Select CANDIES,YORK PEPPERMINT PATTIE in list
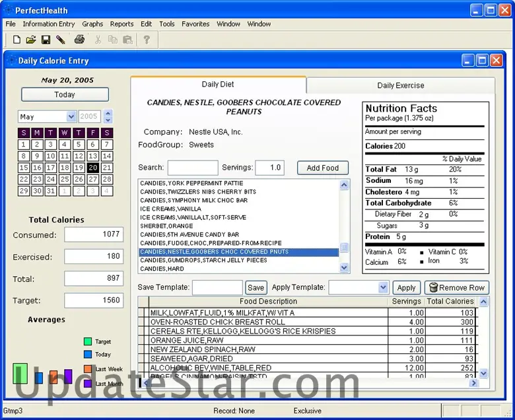This screenshot has width=515, height=420. [x=239, y=183]
